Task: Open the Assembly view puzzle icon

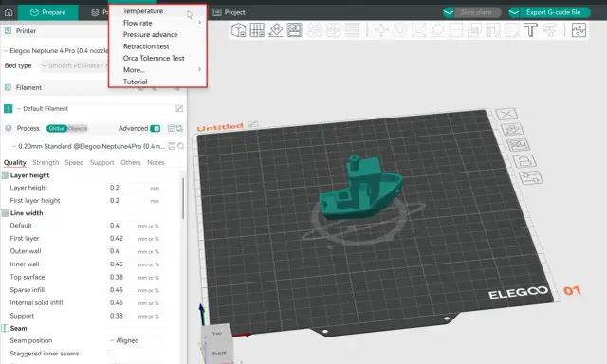Action: [579, 29]
